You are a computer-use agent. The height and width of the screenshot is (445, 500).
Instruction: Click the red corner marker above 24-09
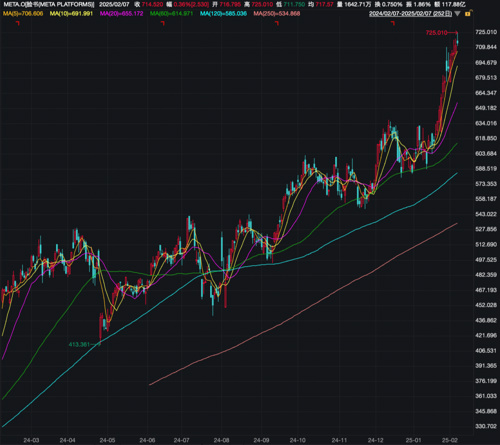click(x=277, y=23)
